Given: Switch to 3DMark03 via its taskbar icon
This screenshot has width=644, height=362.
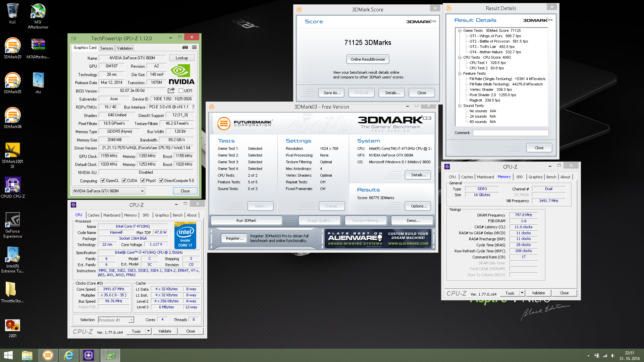Looking at the screenshot, I should coord(48,355).
